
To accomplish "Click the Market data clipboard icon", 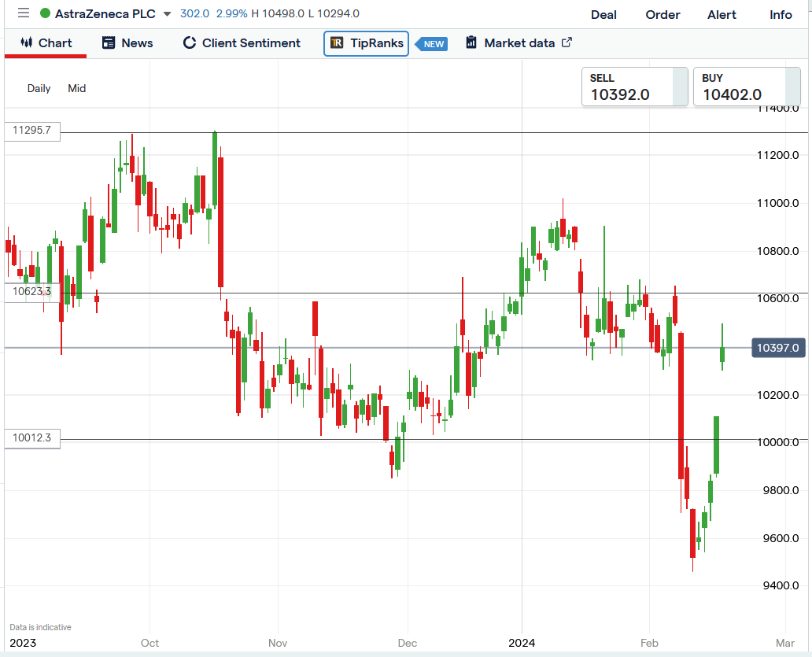I will pyautogui.click(x=471, y=42).
